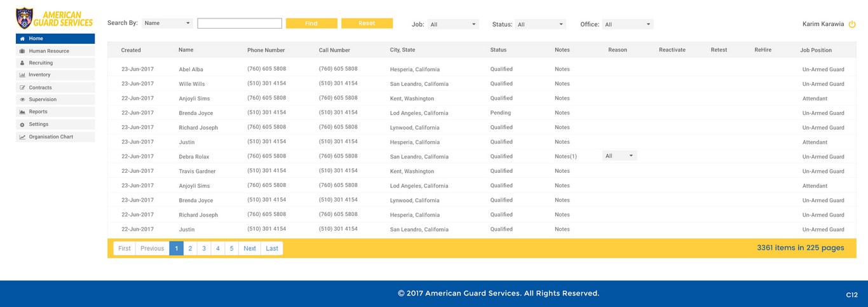Open the Search By Name dropdown
868x307 pixels.
coord(167,24)
